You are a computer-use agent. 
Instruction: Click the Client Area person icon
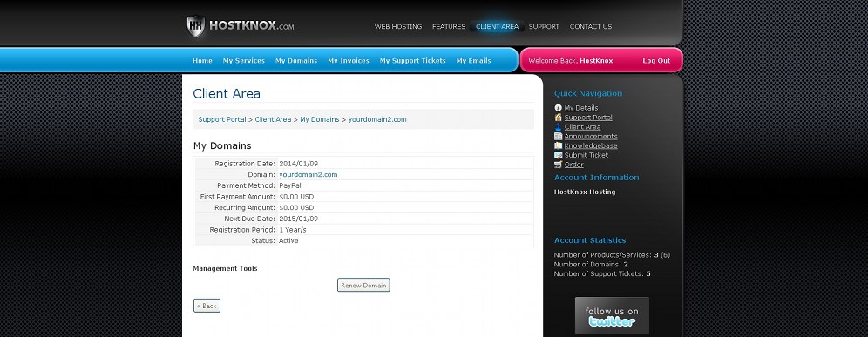pos(558,127)
